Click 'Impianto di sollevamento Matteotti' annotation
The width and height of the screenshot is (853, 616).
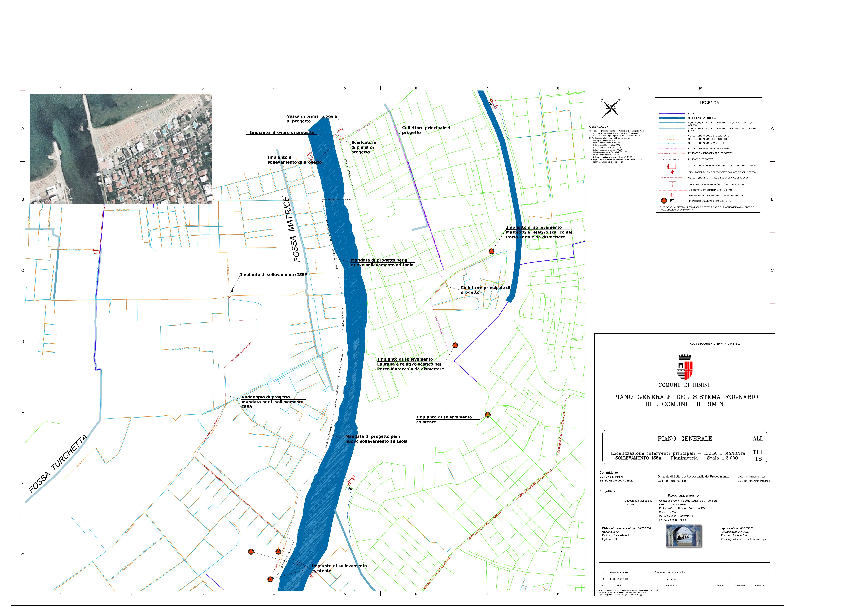539,232
